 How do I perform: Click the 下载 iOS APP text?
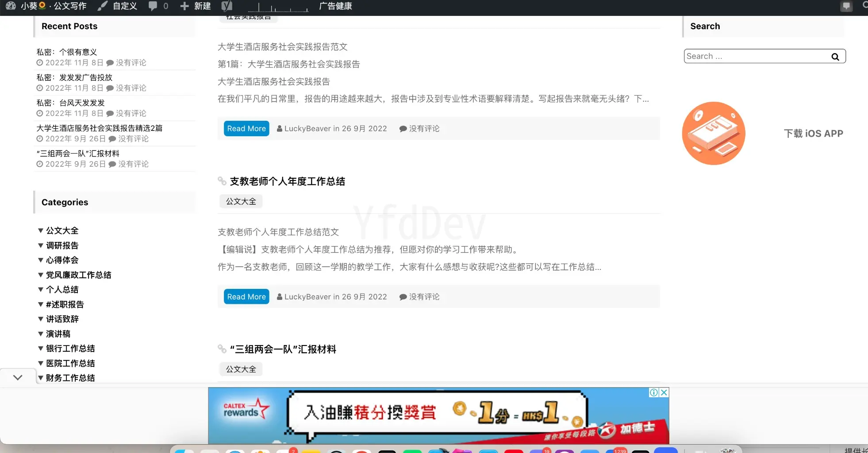pos(813,134)
